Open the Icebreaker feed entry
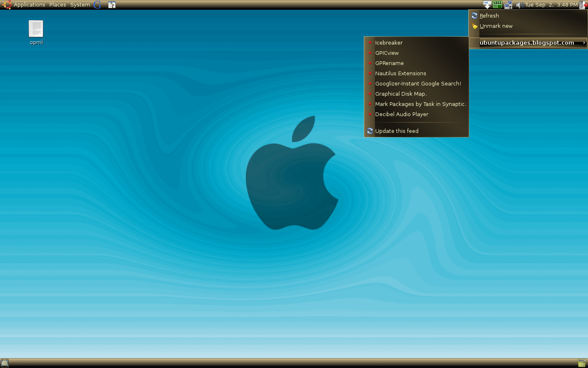 pos(416,43)
